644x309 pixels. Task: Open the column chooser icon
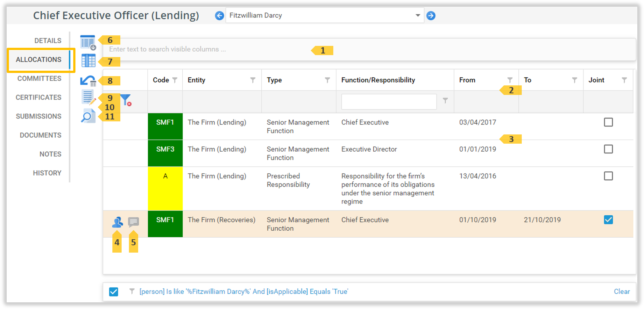(x=88, y=61)
